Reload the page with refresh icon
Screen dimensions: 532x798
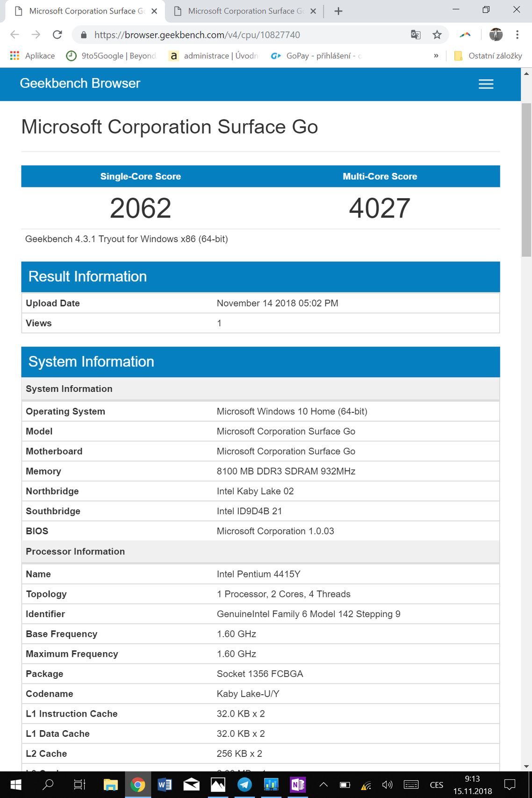(x=57, y=35)
